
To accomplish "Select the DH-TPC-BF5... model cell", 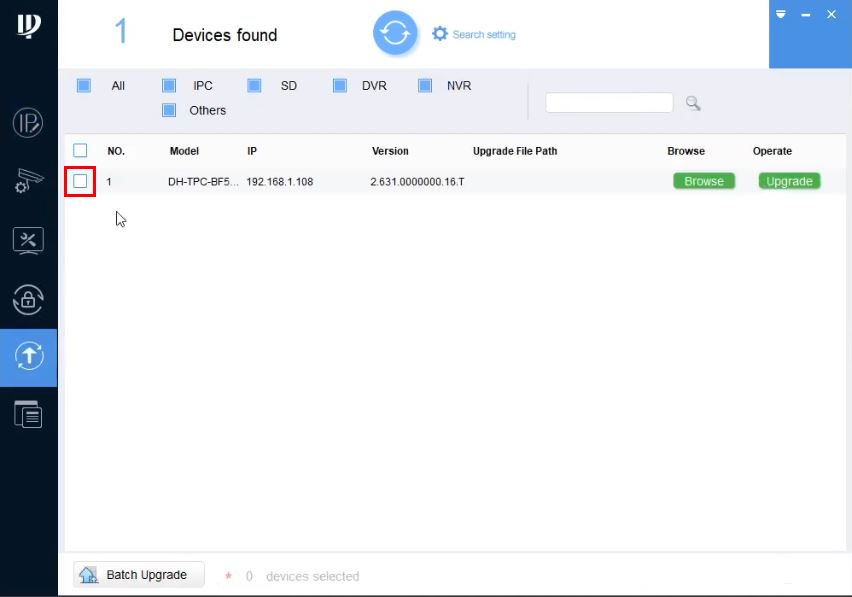I will [x=203, y=181].
